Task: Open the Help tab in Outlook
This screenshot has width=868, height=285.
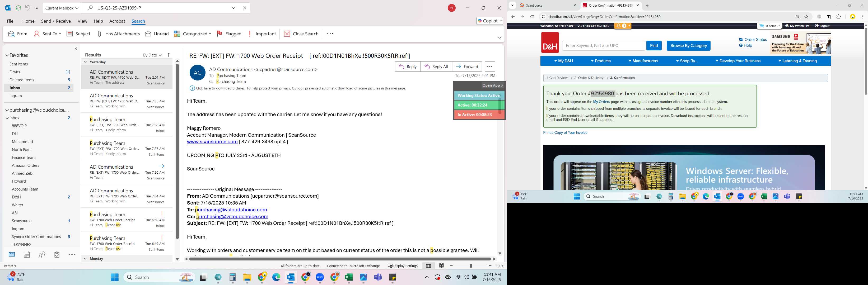Action: coord(98,21)
